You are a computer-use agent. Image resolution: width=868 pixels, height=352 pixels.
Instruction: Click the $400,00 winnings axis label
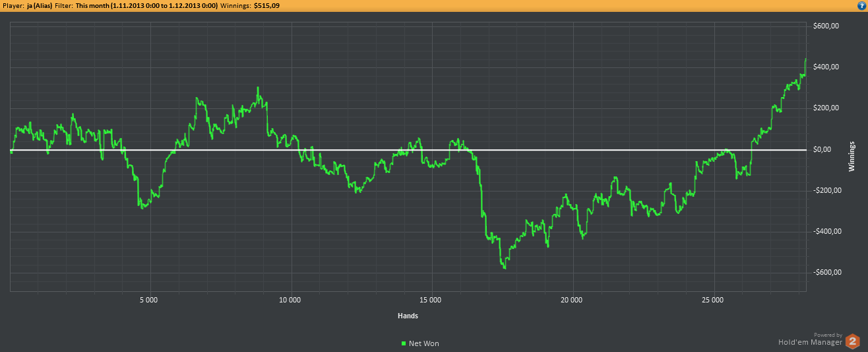[826, 67]
